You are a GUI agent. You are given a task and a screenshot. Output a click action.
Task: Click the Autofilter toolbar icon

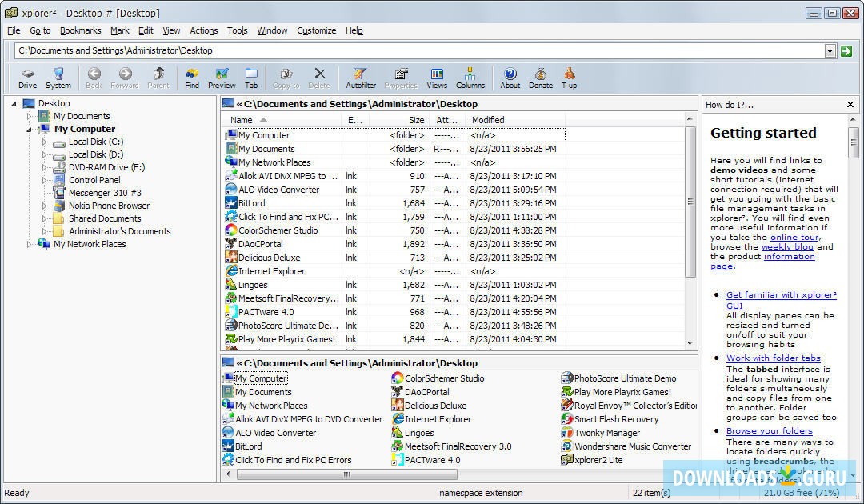(x=361, y=78)
